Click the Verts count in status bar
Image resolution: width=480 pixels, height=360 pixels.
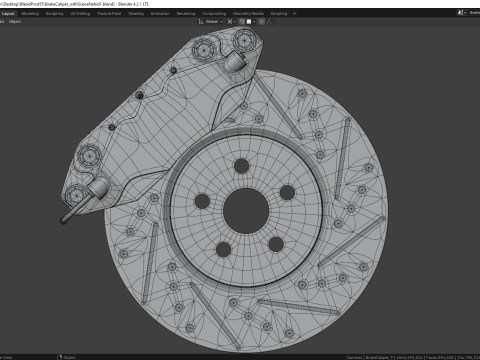[x=410, y=357]
